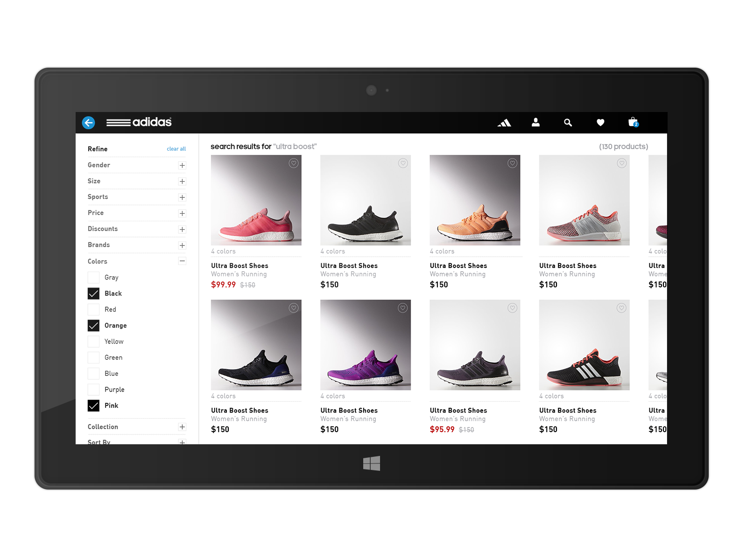This screenshot has width=747, height=560.
Task: Expand the Sort By section
Action: pos(182,442)
